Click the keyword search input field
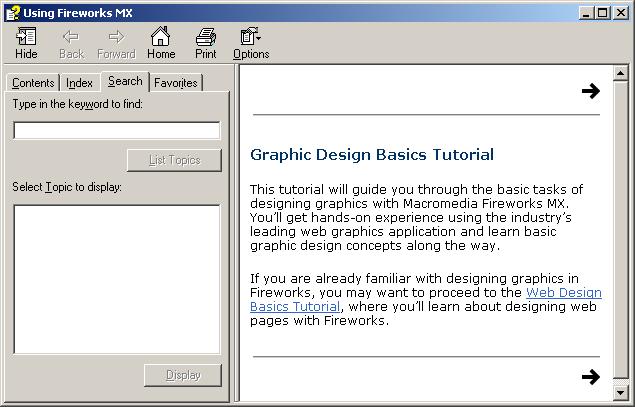Image resolution: width=635 pixels, height=407 pixels. [x=116, y=130]
